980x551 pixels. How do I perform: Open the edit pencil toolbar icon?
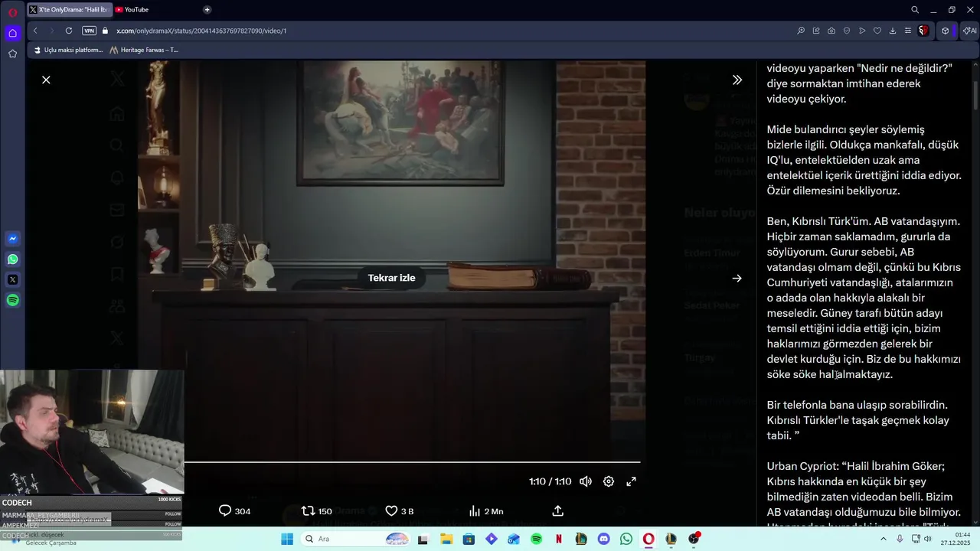(x=816, y=31)
